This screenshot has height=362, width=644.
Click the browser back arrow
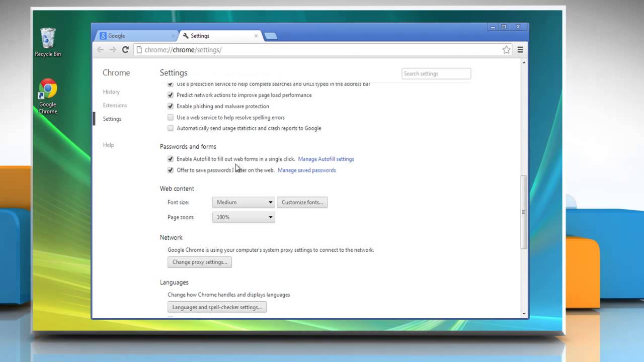100,50
